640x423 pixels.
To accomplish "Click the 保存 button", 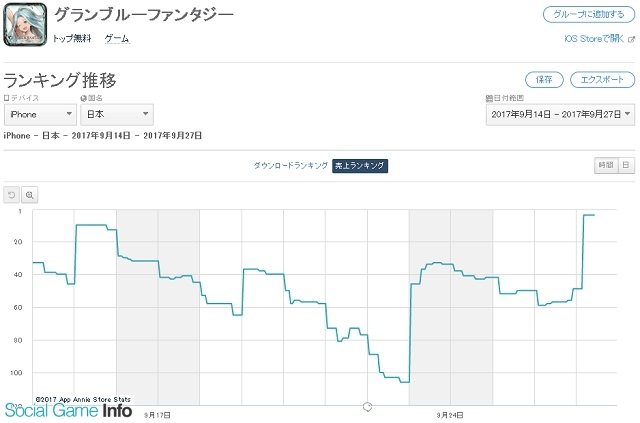I will pos(544,80).
